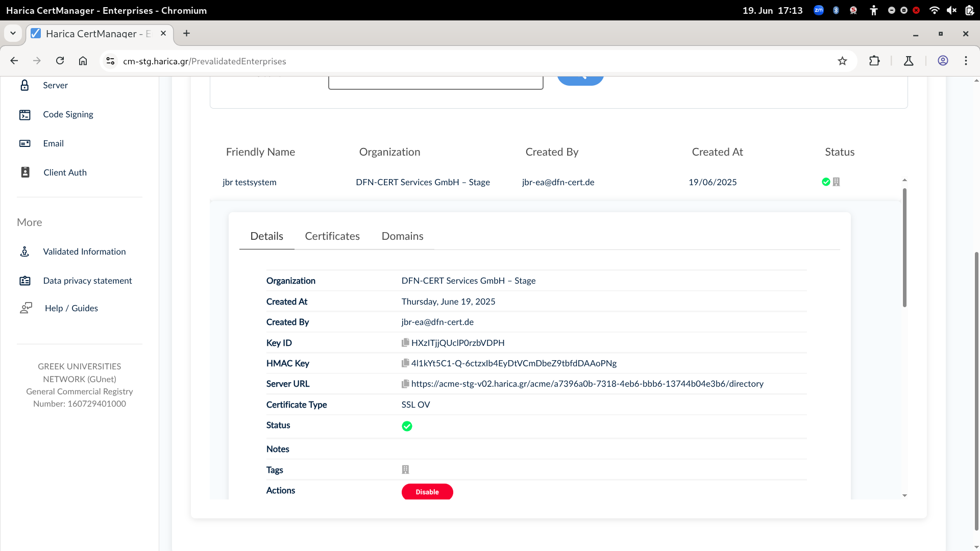The image size is (980, 551).
Task: Click the main page scrollbar thumb
Action: pyautogui.click(x=976, y=391)
